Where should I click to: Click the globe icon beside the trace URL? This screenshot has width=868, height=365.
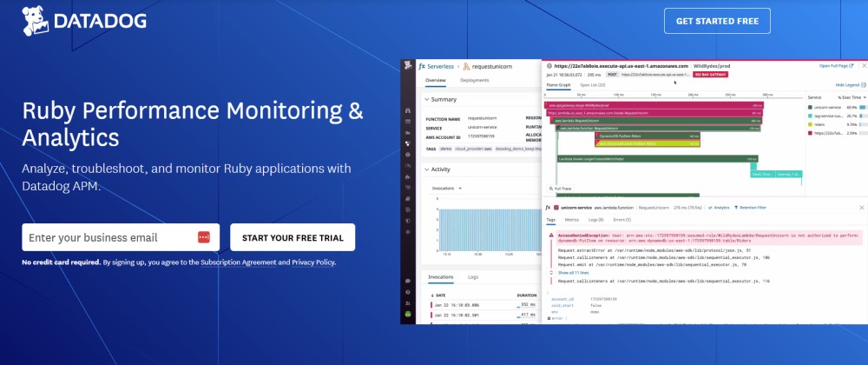point(549,65)
